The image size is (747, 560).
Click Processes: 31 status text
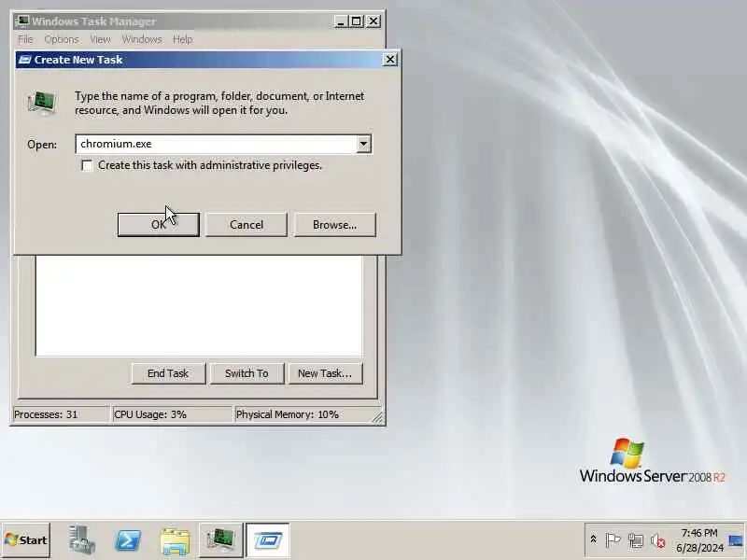(x=46, y=414)
